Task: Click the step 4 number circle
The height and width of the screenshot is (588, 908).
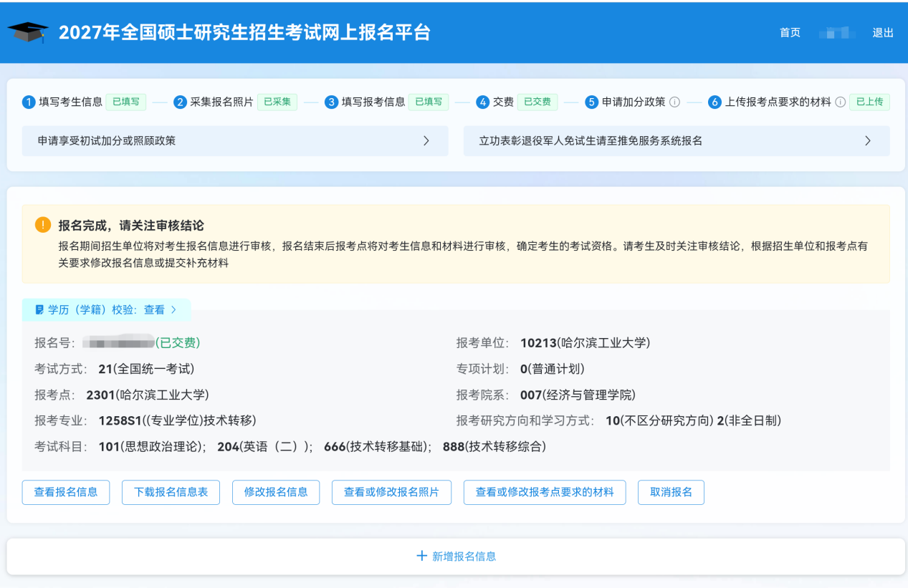Action: tap(483, 102)
